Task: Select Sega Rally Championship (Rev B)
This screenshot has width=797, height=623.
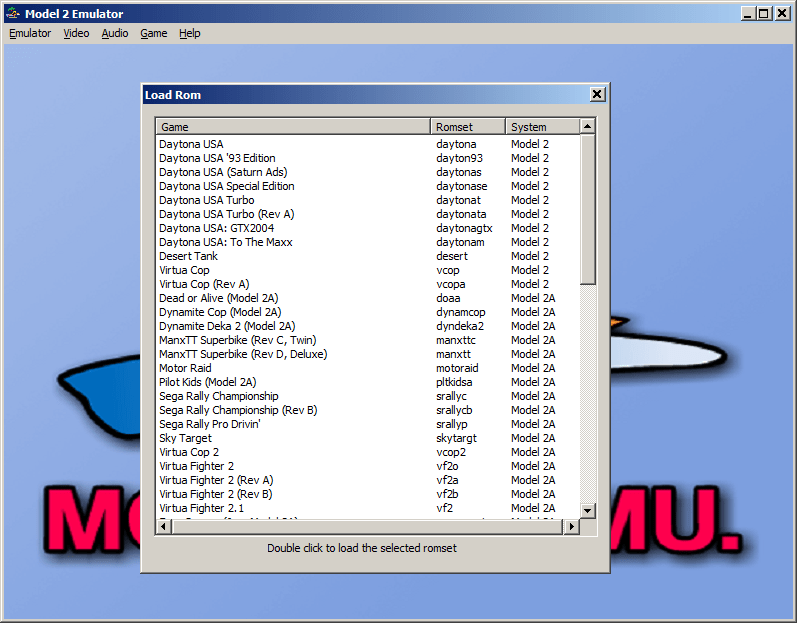Action: (238, 410)
